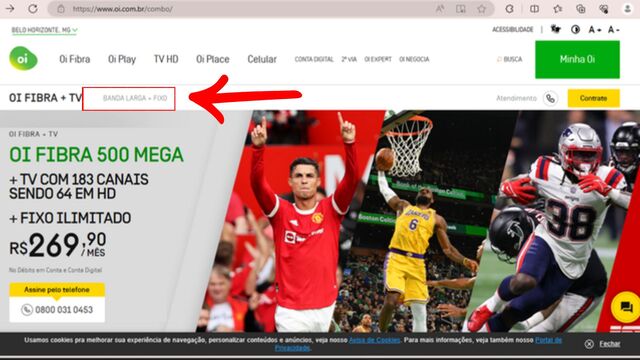Open the browser profile avatar
This screenshot has width=640, height=360.
[x=627, y=9]
